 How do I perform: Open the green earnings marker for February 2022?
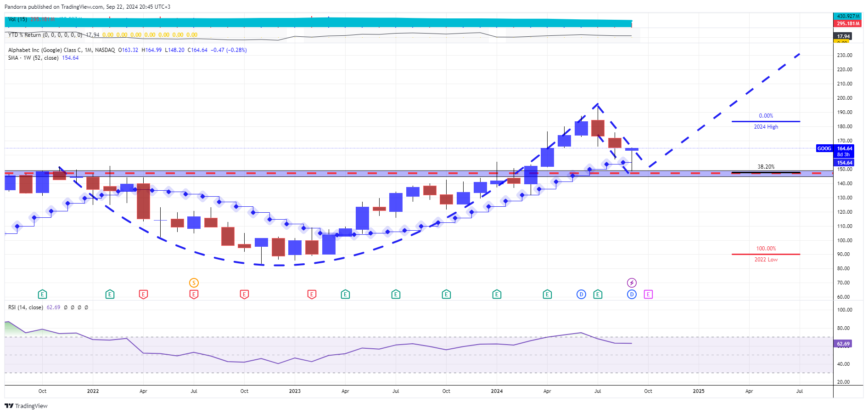point(110,294)
